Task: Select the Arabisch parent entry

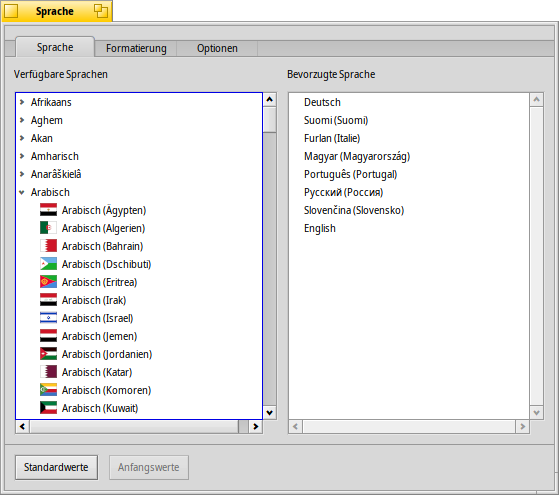Action: pyautogui.click(x=50, y=192)
